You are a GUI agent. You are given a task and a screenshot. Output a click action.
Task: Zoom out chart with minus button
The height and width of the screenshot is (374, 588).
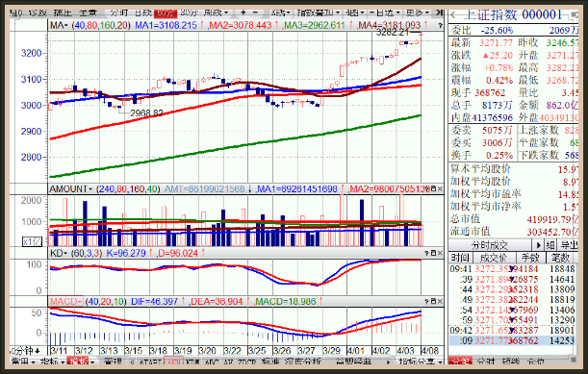point(256,12)
